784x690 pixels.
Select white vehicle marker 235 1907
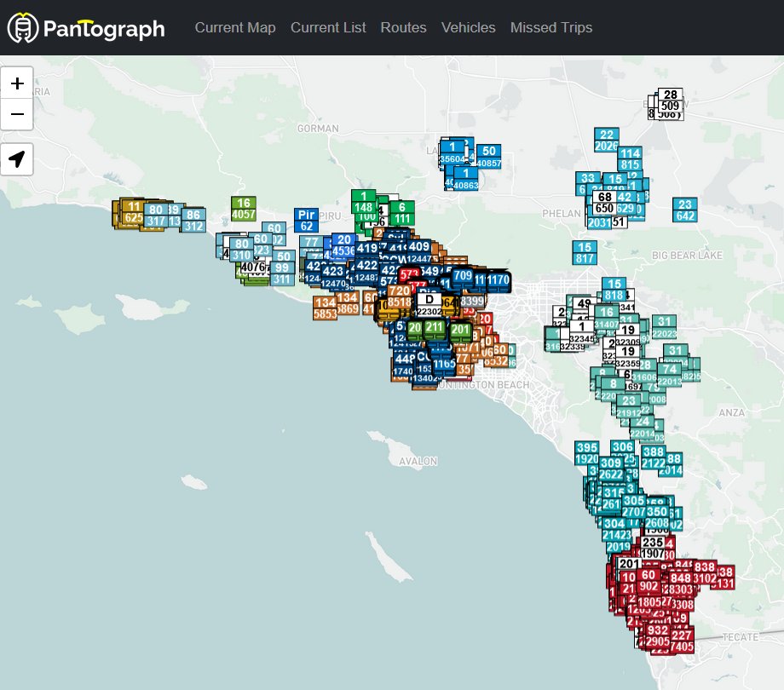pos(653,548)
